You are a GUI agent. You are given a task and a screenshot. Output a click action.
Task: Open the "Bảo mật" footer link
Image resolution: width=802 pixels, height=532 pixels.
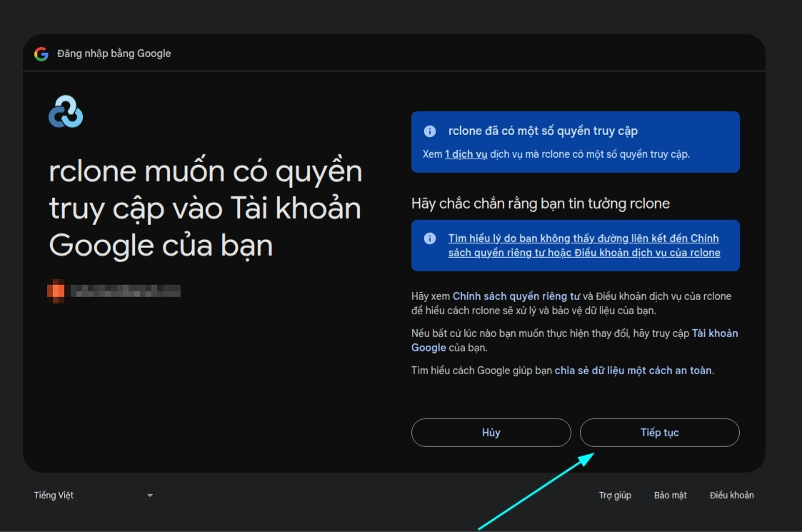[x=669, y=494]
